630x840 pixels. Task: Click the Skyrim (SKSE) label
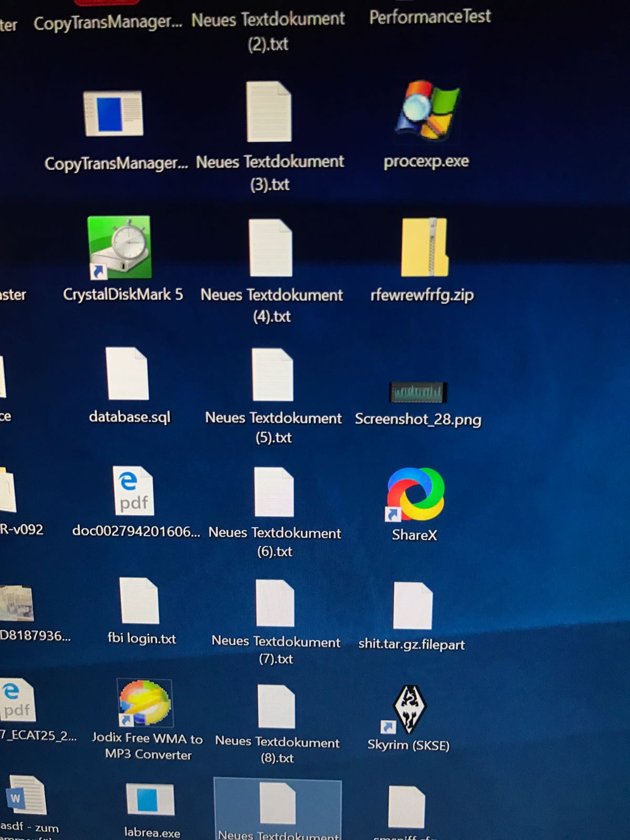(x=408, y=745)
